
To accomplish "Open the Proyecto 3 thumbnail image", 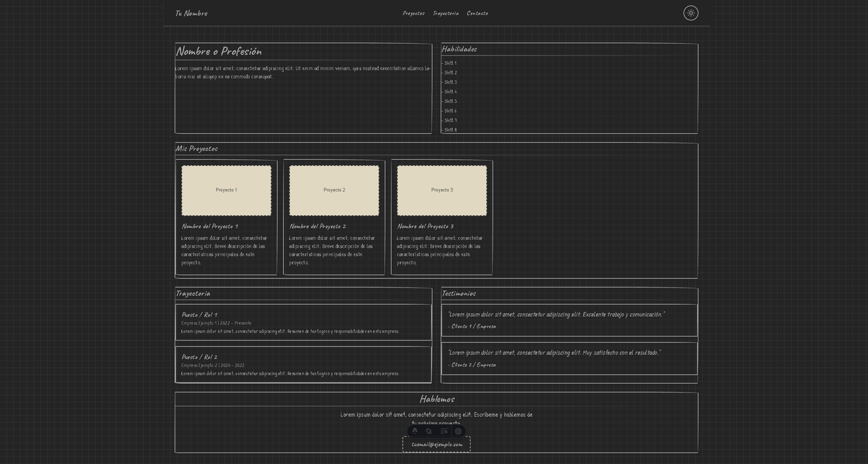I will pos(442,190).
